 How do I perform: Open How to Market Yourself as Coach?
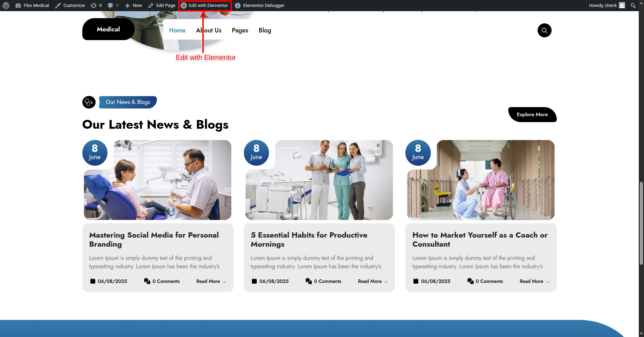coord(480,240)
